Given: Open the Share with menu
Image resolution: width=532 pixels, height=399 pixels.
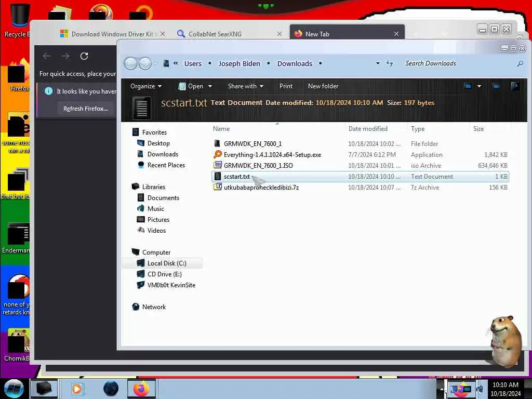Looking at the screenshot, I should 246,86.
